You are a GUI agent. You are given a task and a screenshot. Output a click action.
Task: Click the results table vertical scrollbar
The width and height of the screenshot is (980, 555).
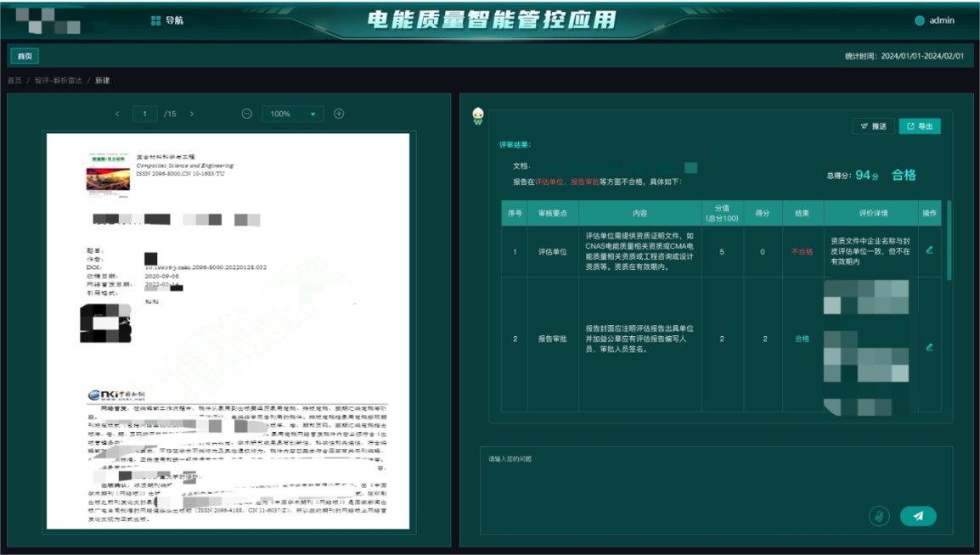click(x=949, y=242)
